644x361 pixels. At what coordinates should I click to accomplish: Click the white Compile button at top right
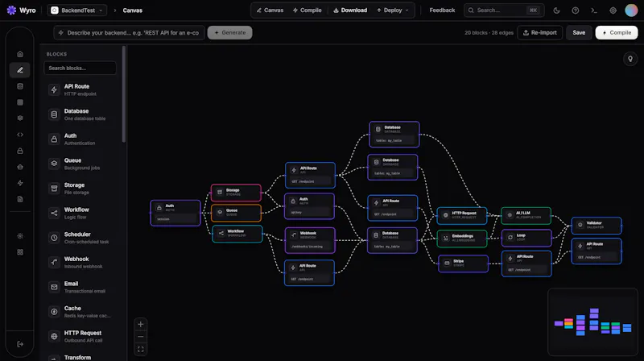tap(617, 32)
